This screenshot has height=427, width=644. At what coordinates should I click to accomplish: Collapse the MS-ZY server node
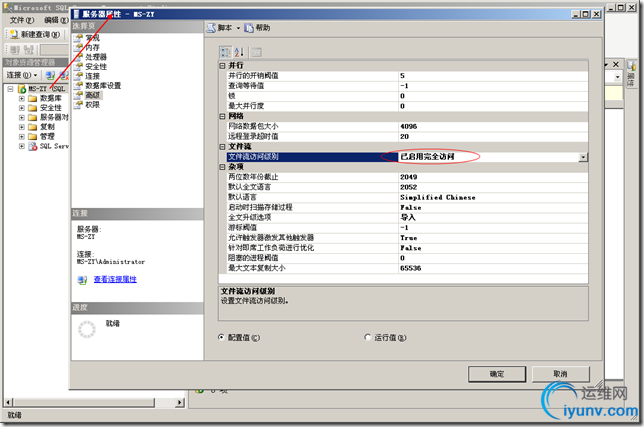(11, 89)
